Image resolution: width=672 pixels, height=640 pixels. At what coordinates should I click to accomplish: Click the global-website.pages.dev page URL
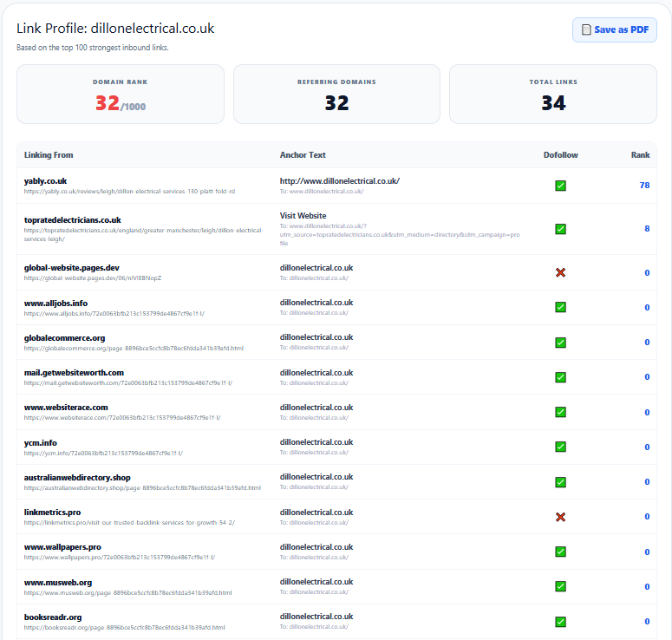click(93, 278)
